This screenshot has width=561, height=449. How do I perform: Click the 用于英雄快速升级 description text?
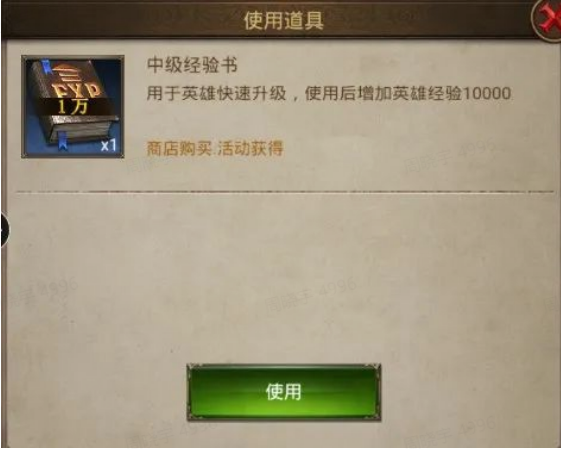click(x=216, y=94)
